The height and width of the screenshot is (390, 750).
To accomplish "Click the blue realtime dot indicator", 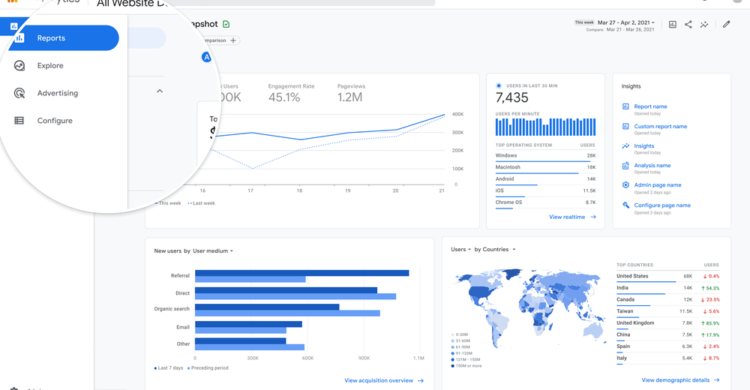I will tap(499, 86).
